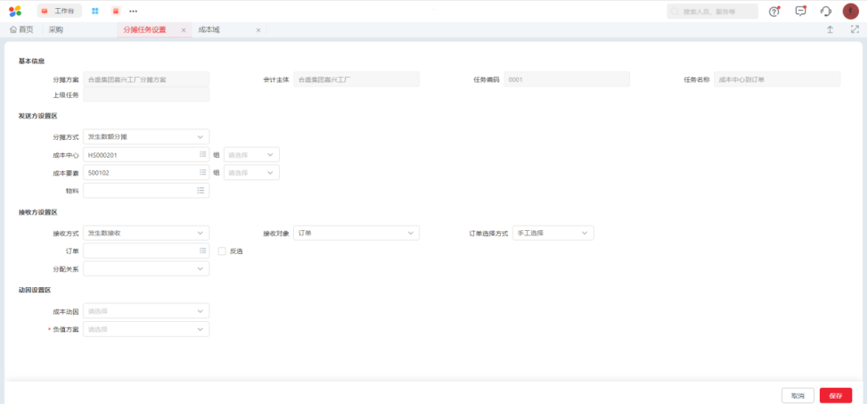Expand the 成本动因 dropdown
Image resolution: width=868 pixels, height=404 pixels.
146,311
